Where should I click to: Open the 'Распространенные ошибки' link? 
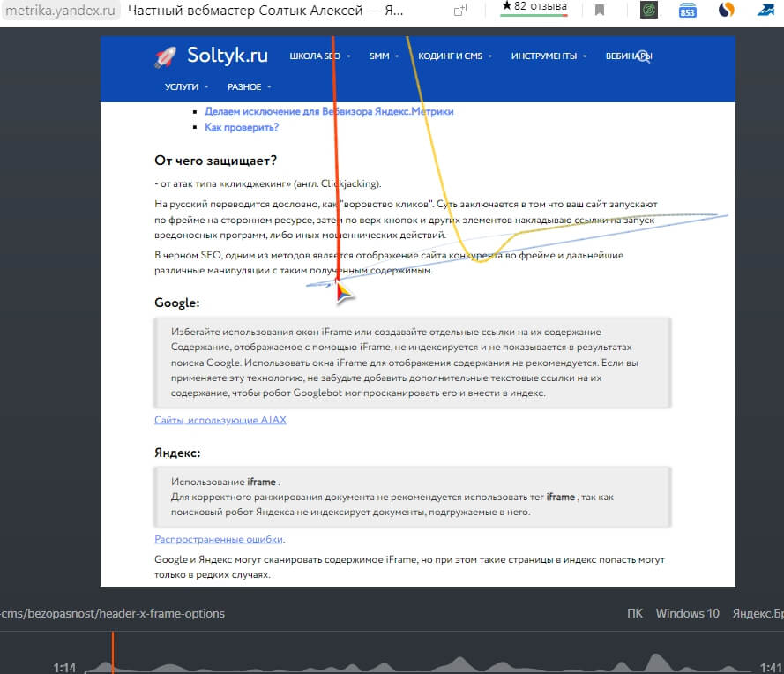point(219,539)
